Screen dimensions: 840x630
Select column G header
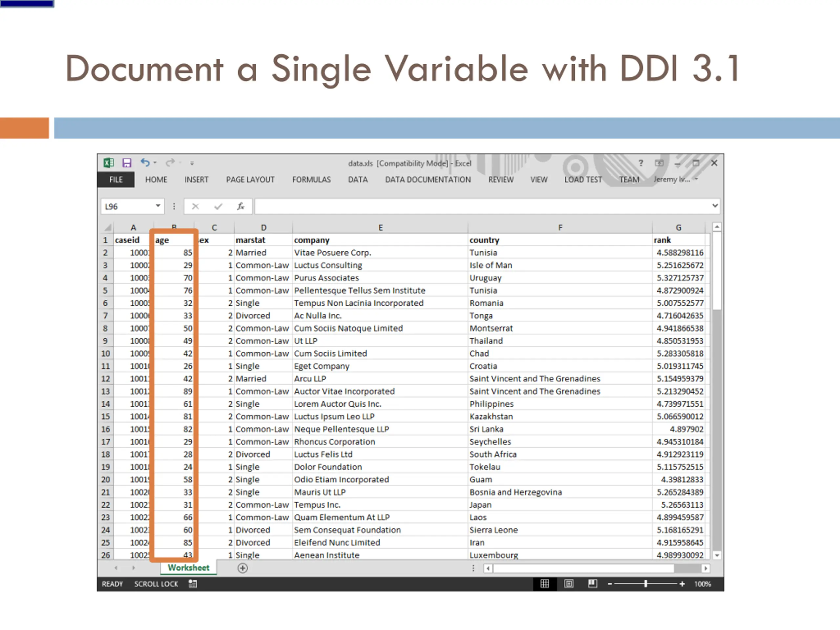point(679,227)
